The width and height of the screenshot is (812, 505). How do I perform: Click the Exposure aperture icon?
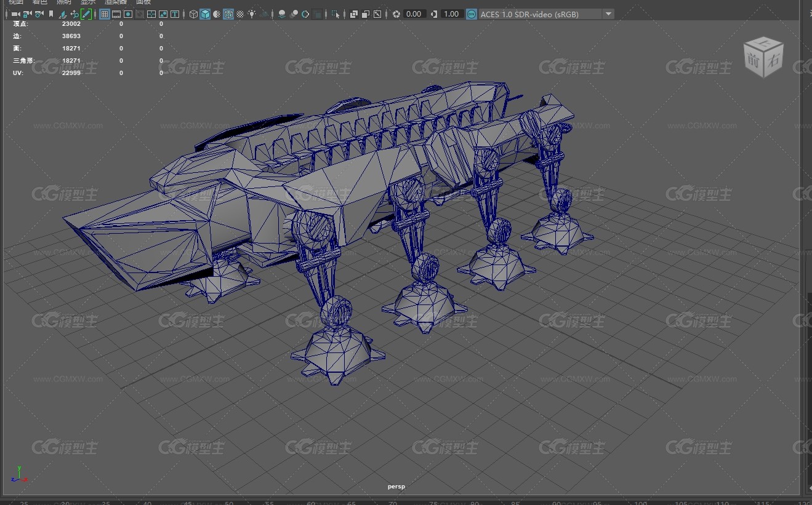pos(396,14)
